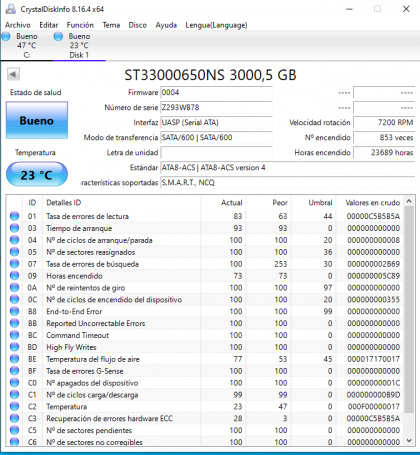The height and width of the screenshot is (455, 420).
Task: Click the Valores en crudo column header
Action: click(370, 203)
